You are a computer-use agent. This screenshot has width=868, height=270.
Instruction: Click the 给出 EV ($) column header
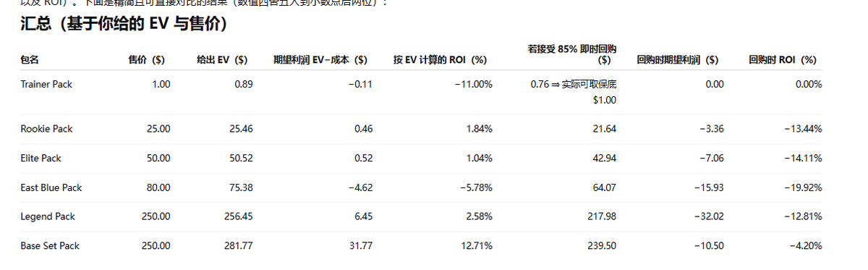[x=223, y=60]
